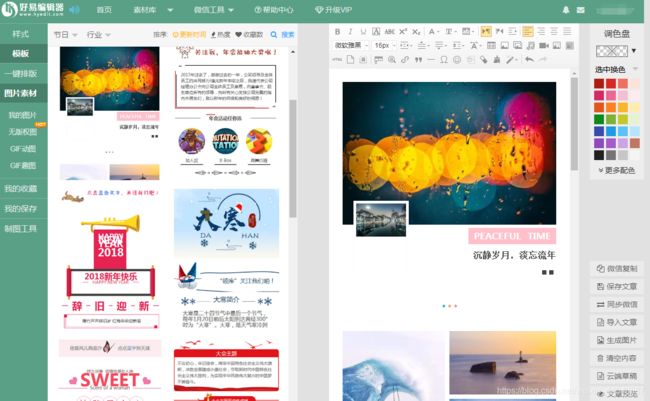Toggle the highlighted left-to-right direction button
Screen dimensions: 650x401
[486, 32]
